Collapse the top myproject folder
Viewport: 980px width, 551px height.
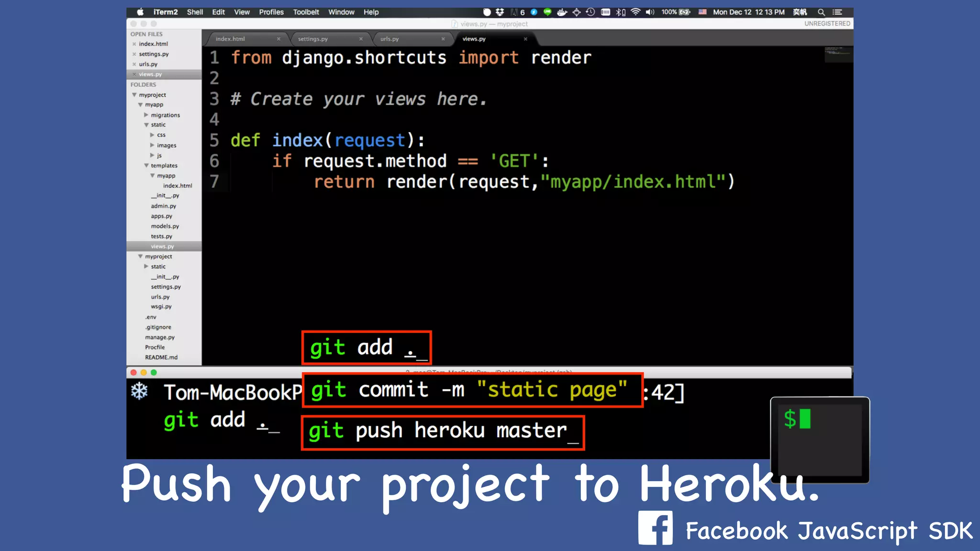tap(134, 95)
